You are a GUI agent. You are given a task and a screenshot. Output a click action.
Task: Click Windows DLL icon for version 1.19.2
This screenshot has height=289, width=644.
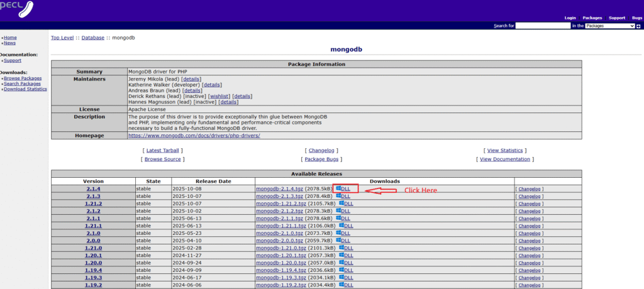click(340, 285)
